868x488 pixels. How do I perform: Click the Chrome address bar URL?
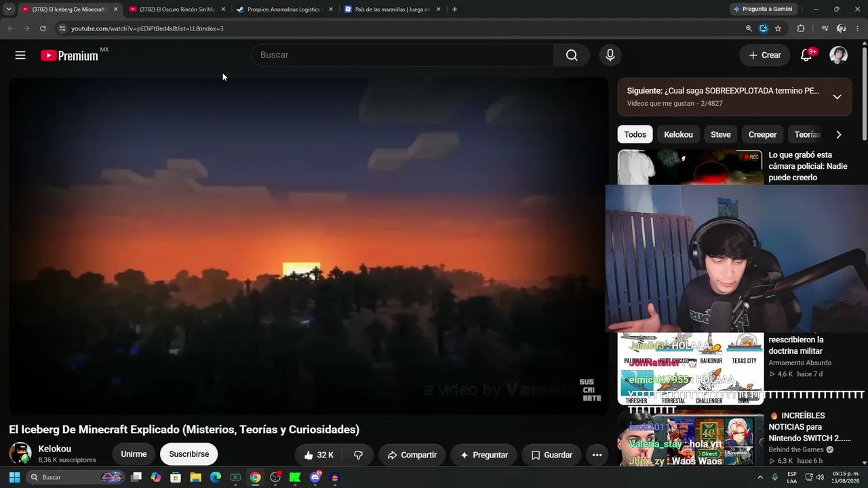tap(147, 28)
